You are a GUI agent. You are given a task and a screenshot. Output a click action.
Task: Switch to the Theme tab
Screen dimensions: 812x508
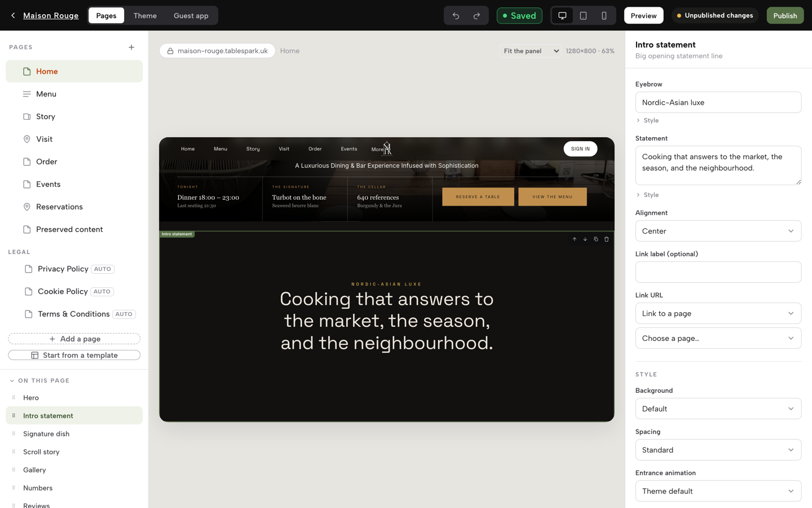pyautogui.click(x=145, y=16)
